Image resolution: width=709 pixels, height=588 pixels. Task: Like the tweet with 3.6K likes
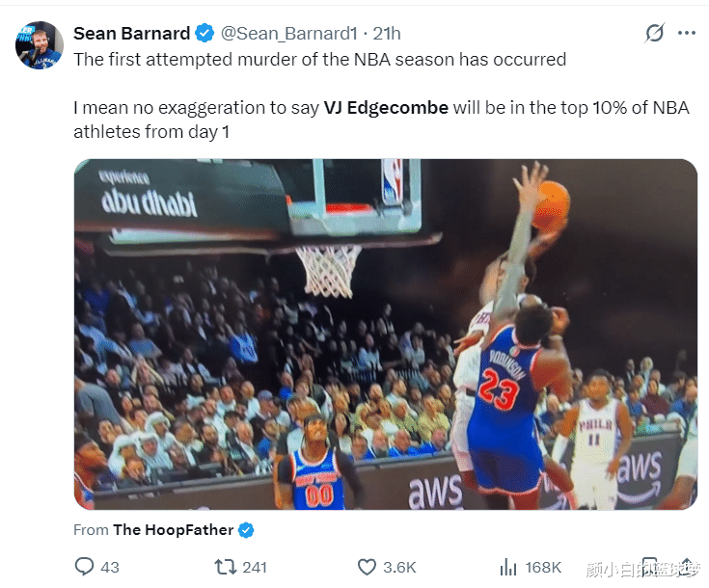point(367,567)
